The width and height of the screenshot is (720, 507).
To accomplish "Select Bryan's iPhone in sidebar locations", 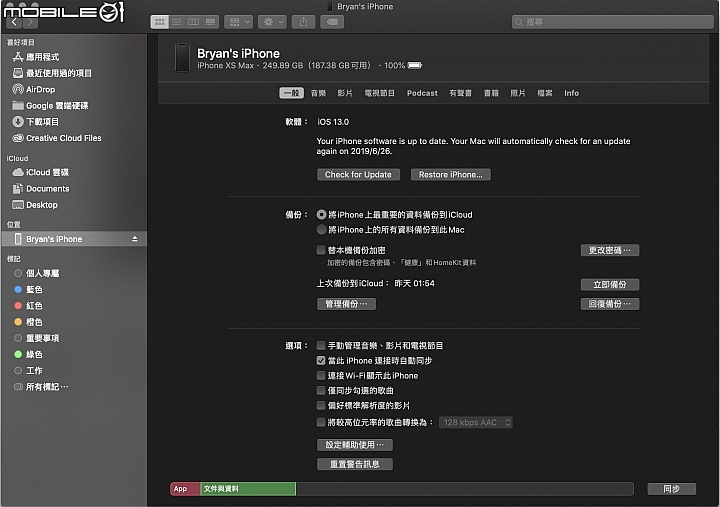I will 74,239.
